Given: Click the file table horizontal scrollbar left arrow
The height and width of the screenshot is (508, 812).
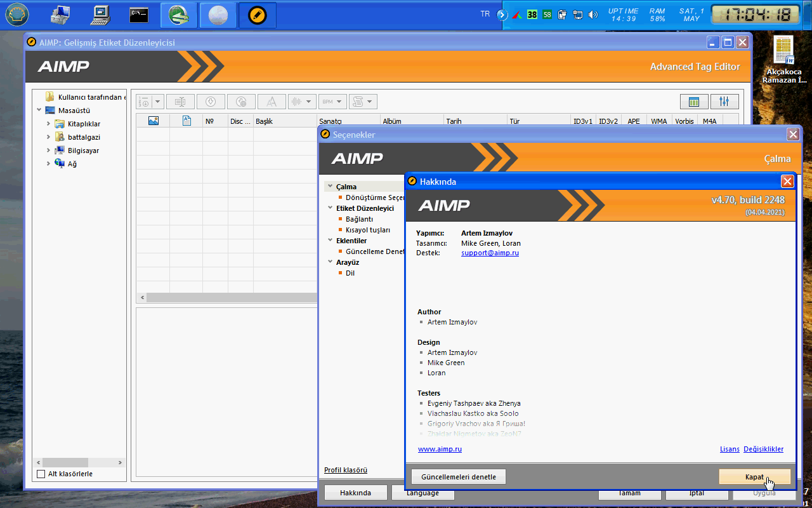Looking at the screenshot, I should pyautogui.click(x=142, y=297).
